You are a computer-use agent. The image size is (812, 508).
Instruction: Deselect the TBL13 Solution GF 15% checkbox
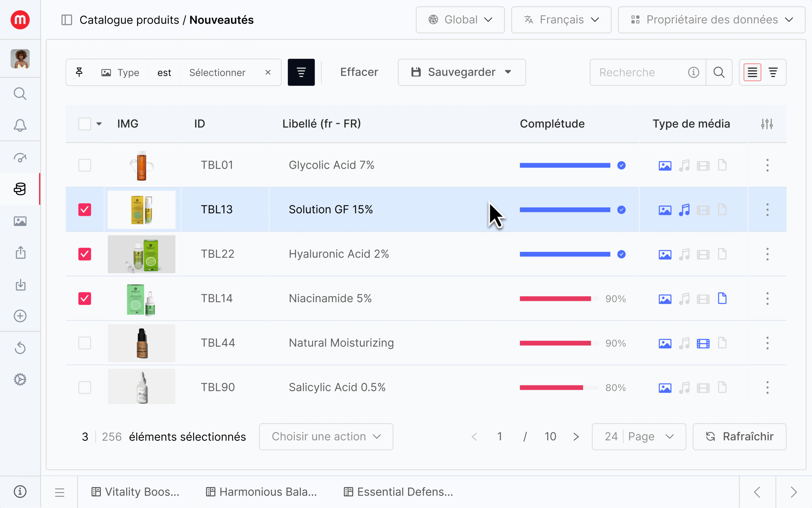tap(85, 209)
